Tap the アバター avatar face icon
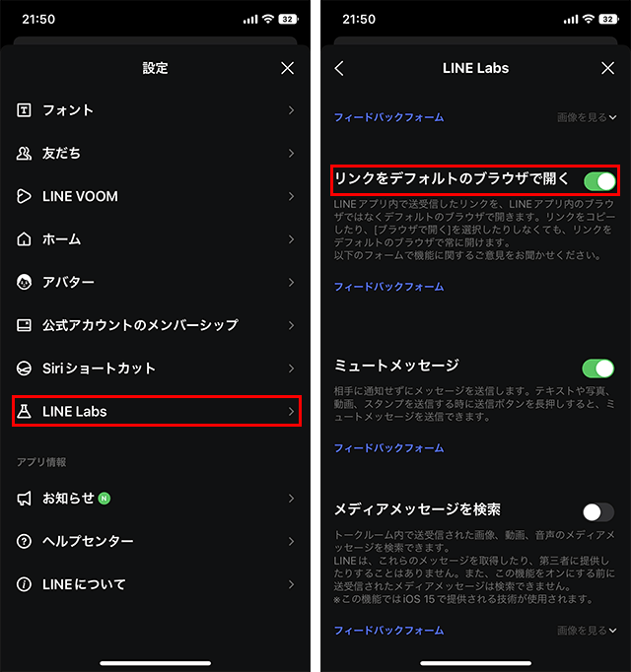This screenshot has height=672, width=631. [24, 282]
